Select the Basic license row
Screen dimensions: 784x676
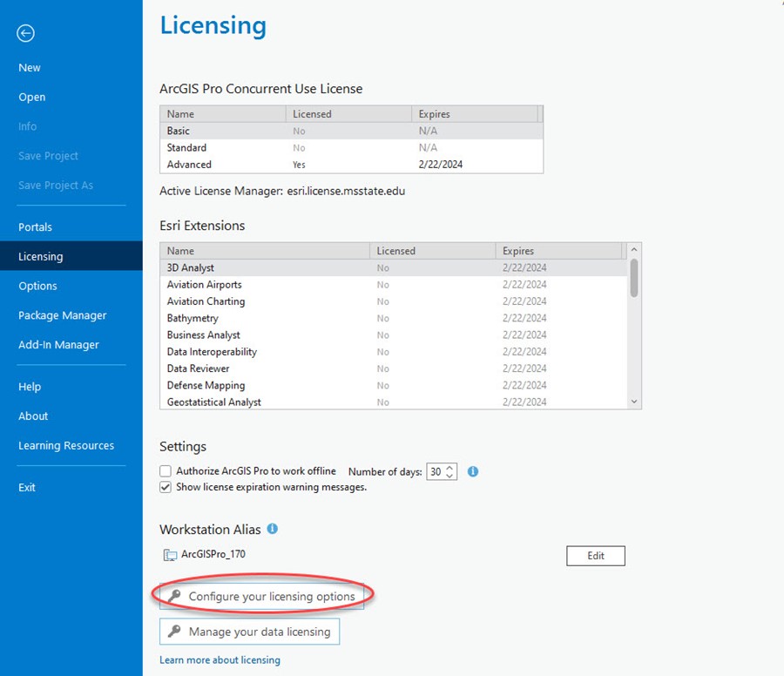tap(352, 131)
